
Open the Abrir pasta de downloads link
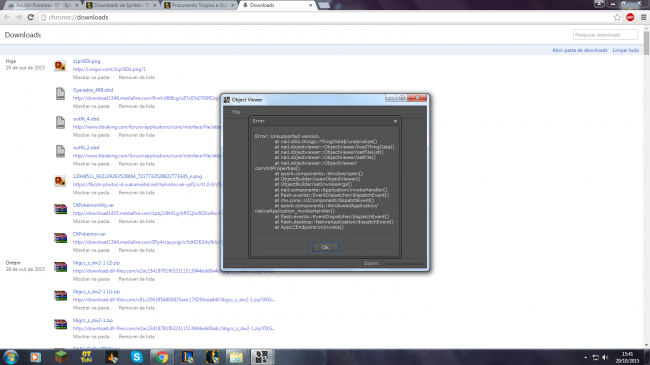pyautogui.click(x=580, y=50)
